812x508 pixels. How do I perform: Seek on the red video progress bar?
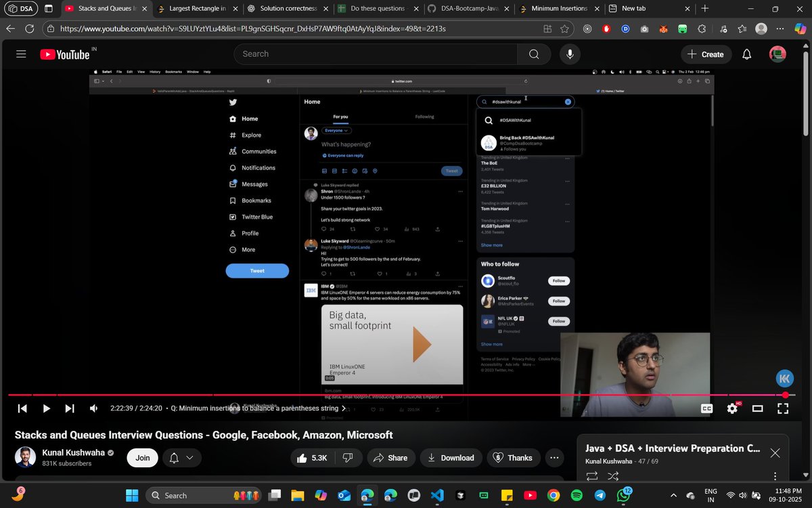402,395
